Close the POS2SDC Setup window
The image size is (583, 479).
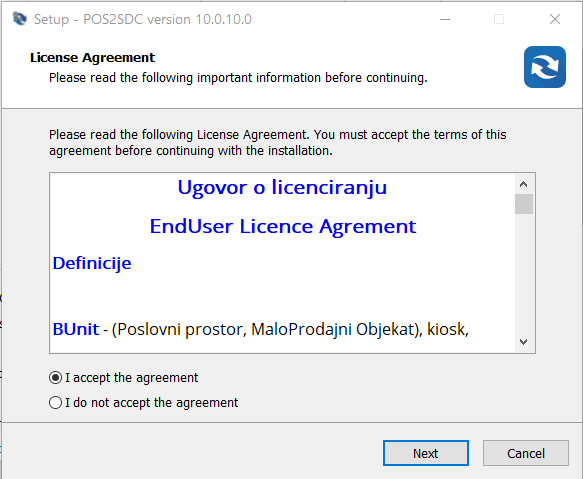coord(555,19)
